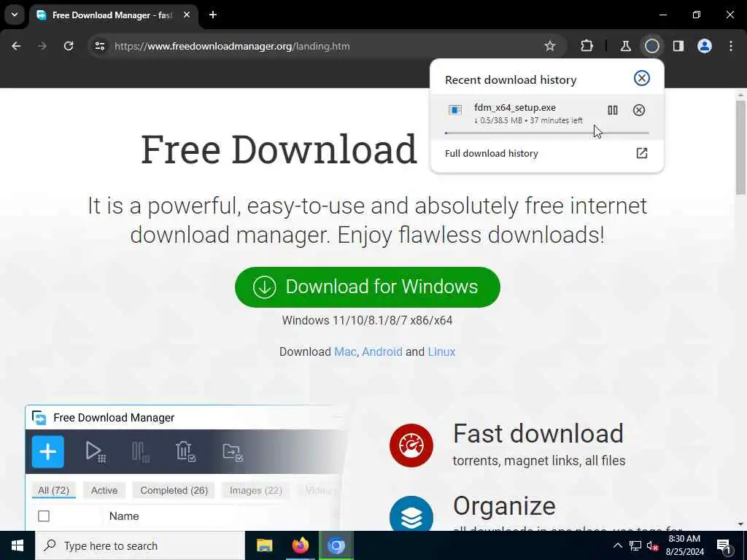Click the Chrome taskbar icon
Viewport: 747px width, 560px height.
point(336,545)
